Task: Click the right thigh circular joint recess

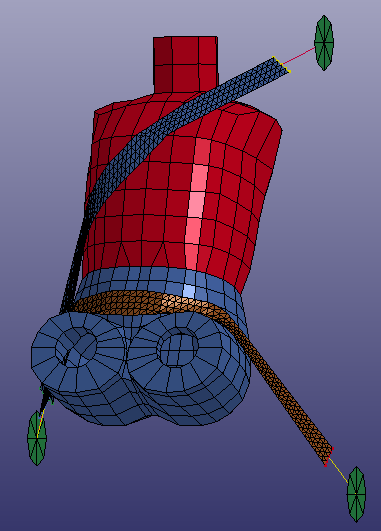Action: pyautogui.click(x=177, y=346)
